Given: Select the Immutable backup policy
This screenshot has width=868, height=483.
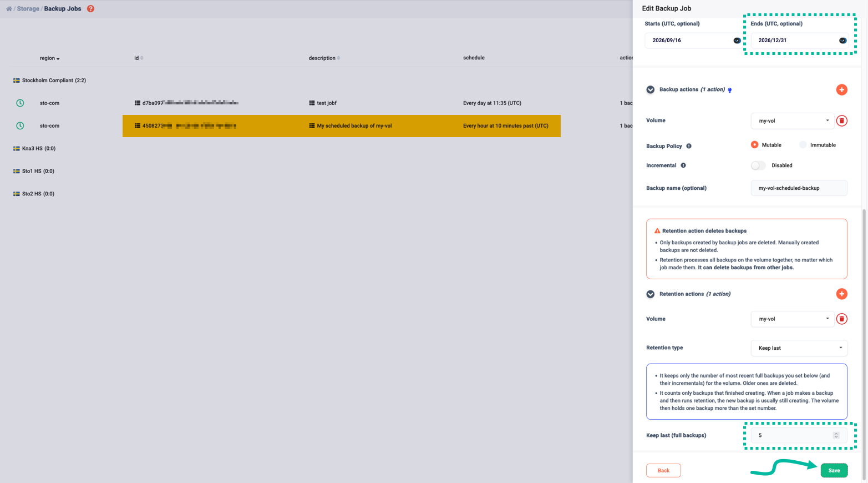Looking at the screenshot, I should pyautogui.click(x=803, y=145).
